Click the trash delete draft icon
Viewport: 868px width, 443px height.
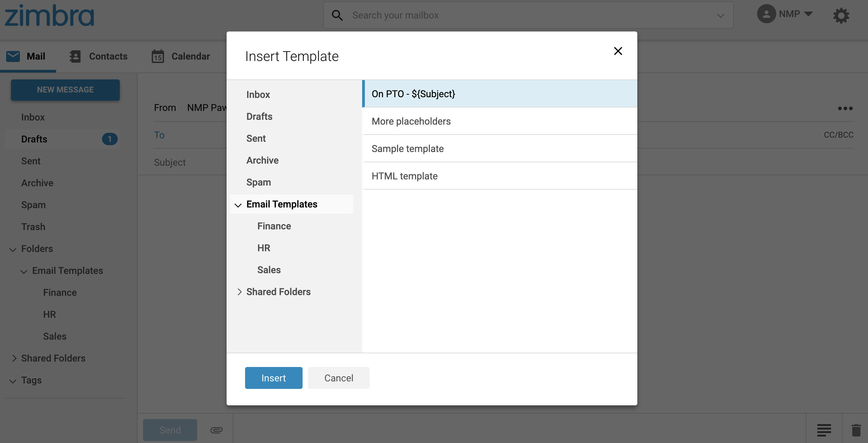coord(856,430)
